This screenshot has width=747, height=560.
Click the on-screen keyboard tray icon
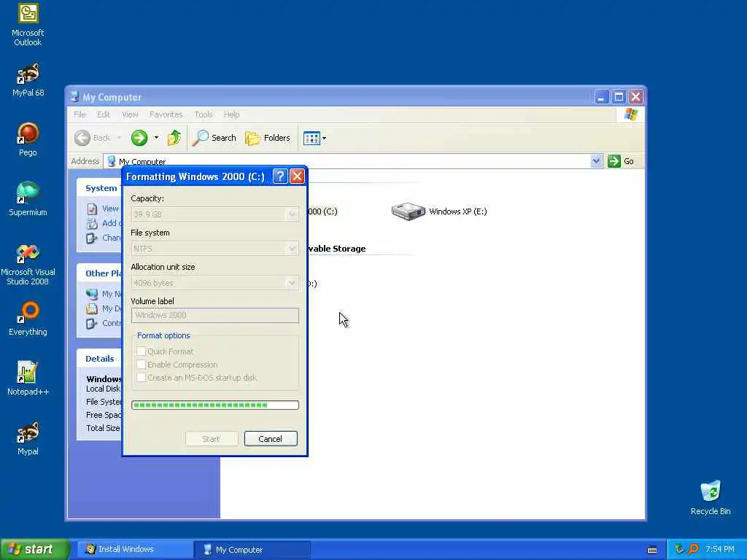652,550
